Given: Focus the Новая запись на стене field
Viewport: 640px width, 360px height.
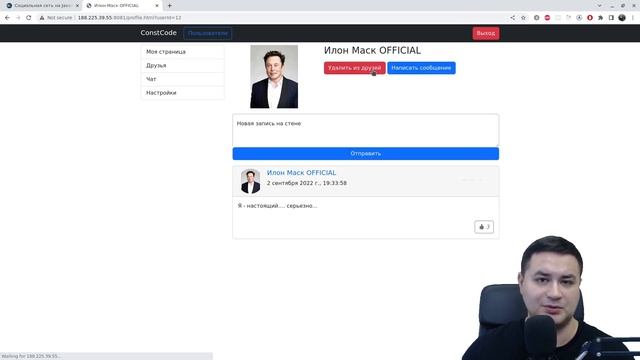Looking at the screenshot, I should point(366,130).
